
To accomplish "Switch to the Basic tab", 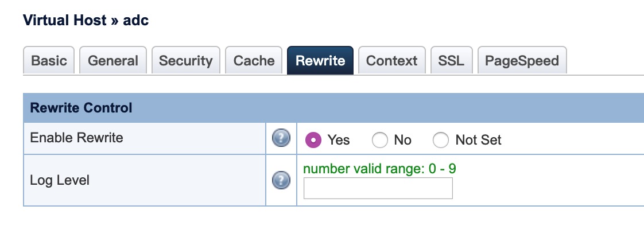I will (49, 61).
